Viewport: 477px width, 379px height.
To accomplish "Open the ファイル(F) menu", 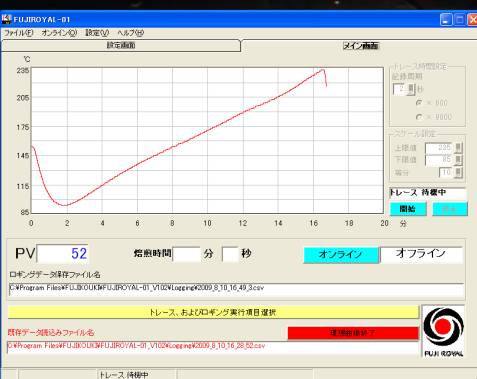I will [x=19, y=33].
